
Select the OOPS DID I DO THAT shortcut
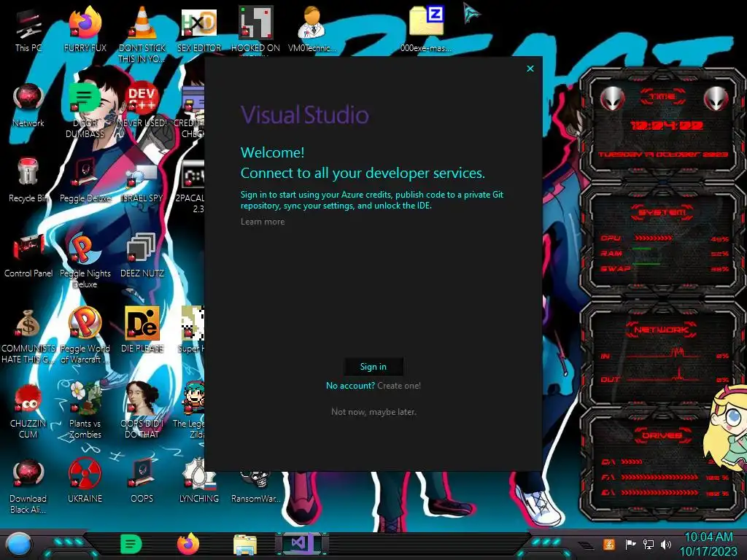pyautogui.click(x=142, y=411)
